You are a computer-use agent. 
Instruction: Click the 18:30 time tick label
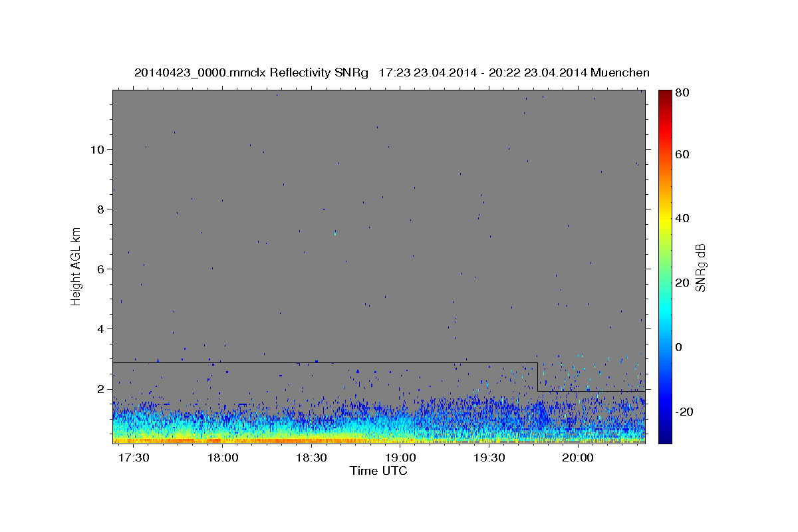click(x=311, y=458)
